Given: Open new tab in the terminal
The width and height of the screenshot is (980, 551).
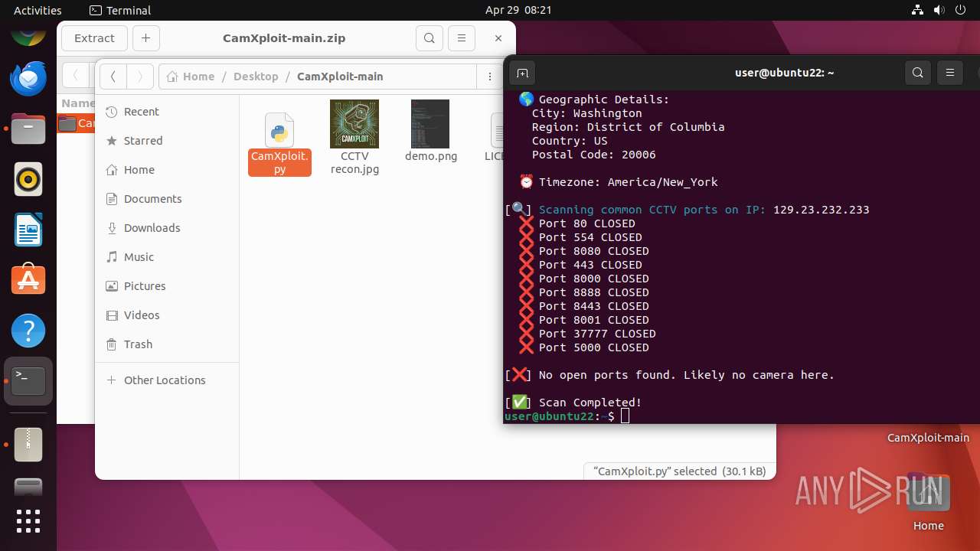Looking at the screenshot, I should [522, 73].
